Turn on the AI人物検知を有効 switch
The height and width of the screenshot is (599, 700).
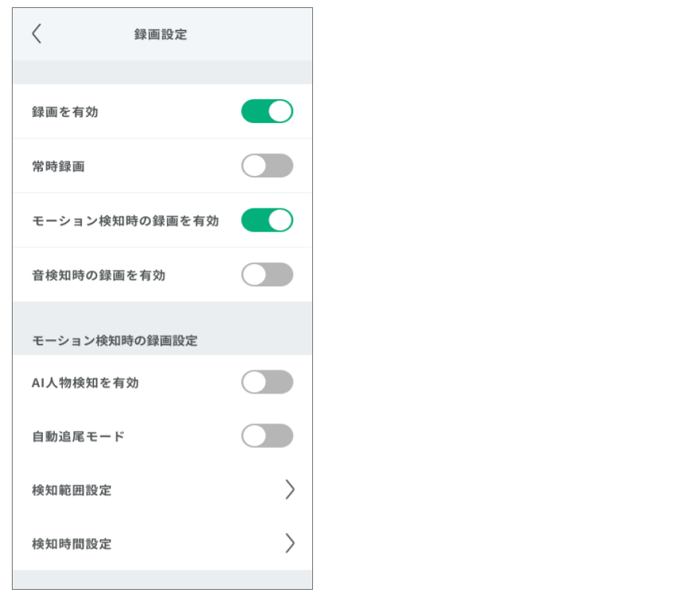click(267, 382)
